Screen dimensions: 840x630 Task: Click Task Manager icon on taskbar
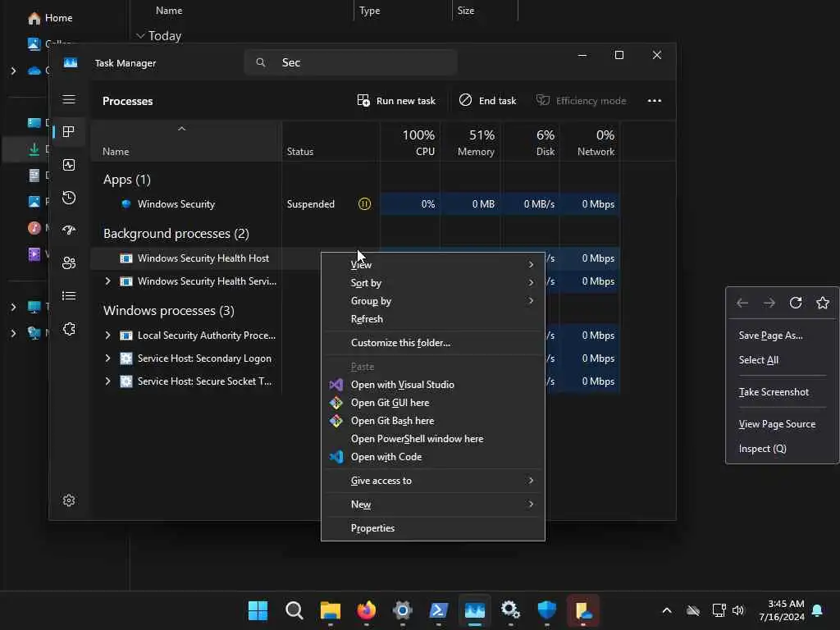click(x=475, y=610)
